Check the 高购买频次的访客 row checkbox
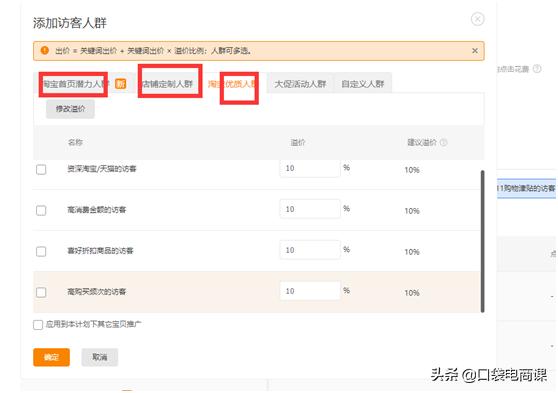Viewport: 558px width, 393px height. pyautogui.click(x=41, y=292)
